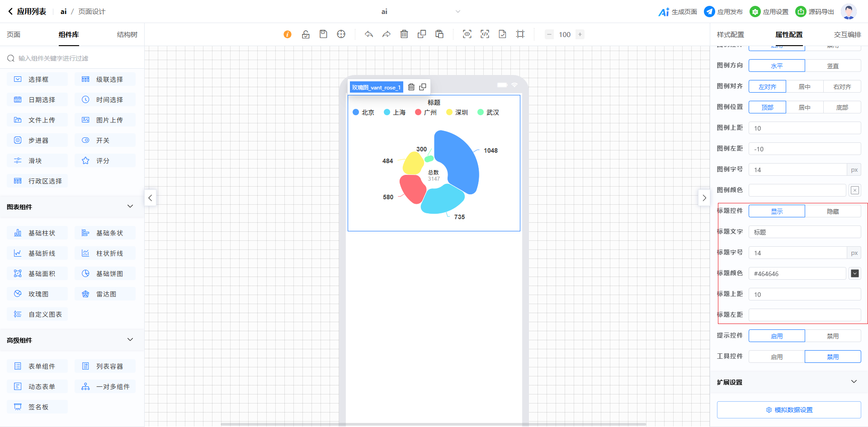The width and height of the screenshot is (868, 427).
Task: Click the crop frame toolbar icon
Action: tap(520, 34)
